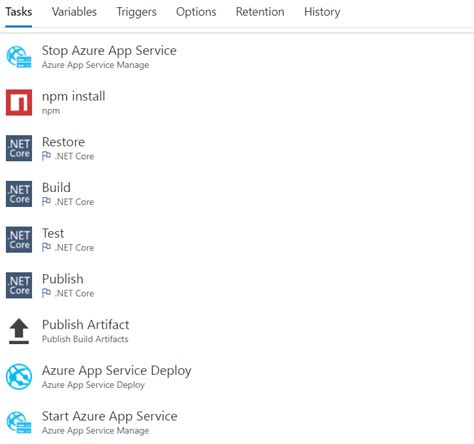Click the Publish Artifact upload arrow icon

click(19, 331)
